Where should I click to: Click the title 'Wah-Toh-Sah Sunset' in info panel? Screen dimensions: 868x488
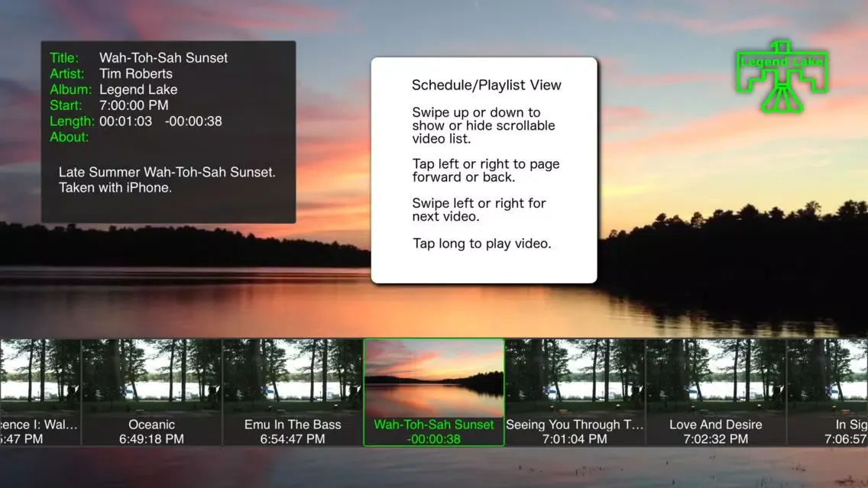coord(164,58)
